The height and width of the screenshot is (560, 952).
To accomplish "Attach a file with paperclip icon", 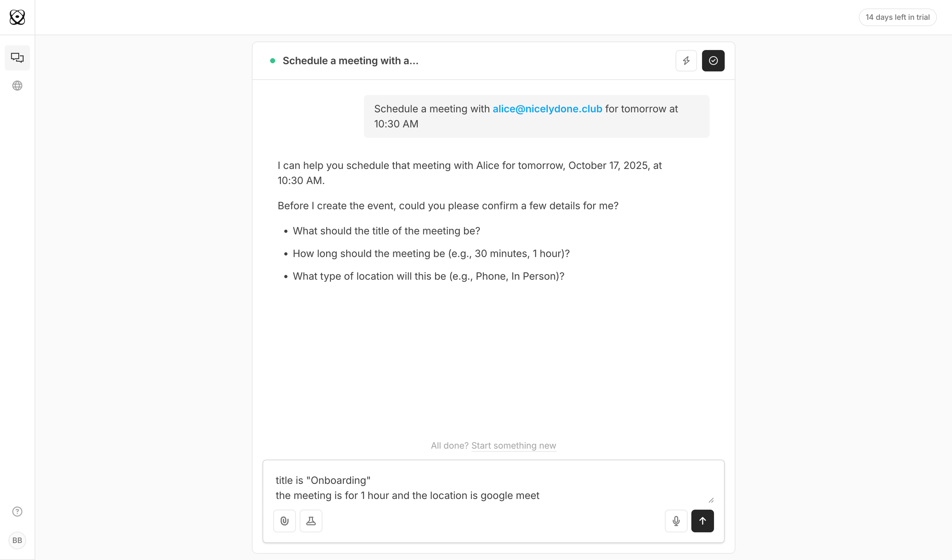I will click(x=284, y=521).
